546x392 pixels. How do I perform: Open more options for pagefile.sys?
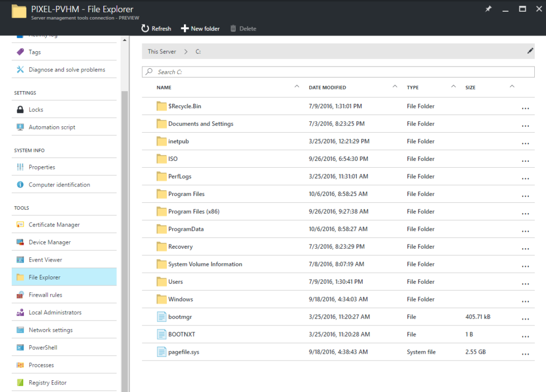pyautogui.click(x=525, y=354)
